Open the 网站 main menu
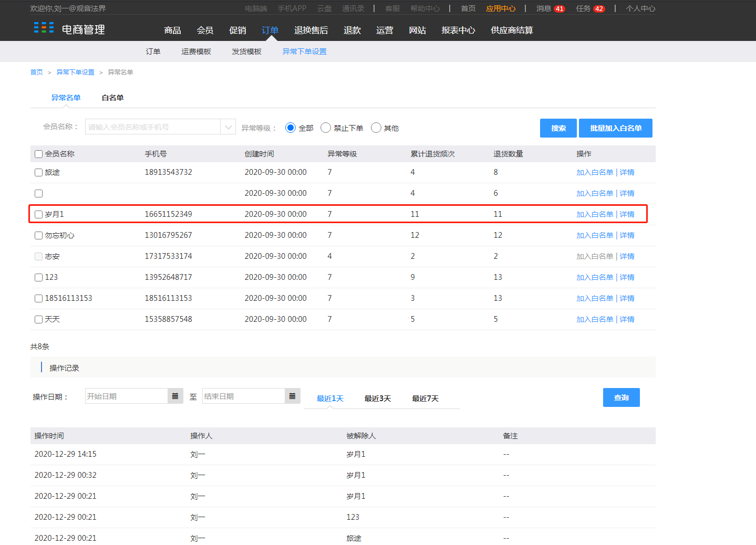 417,30
